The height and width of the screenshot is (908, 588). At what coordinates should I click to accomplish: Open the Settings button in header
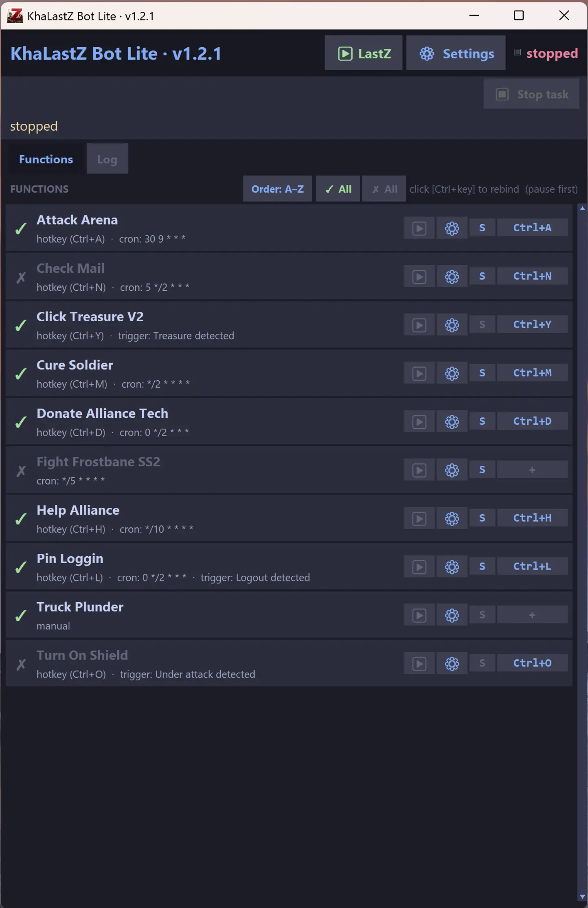point(456,53)
